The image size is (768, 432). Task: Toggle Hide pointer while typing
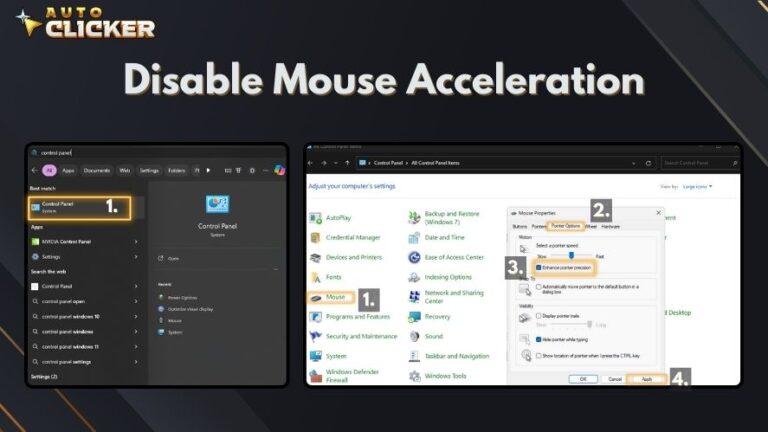point(538,340)
